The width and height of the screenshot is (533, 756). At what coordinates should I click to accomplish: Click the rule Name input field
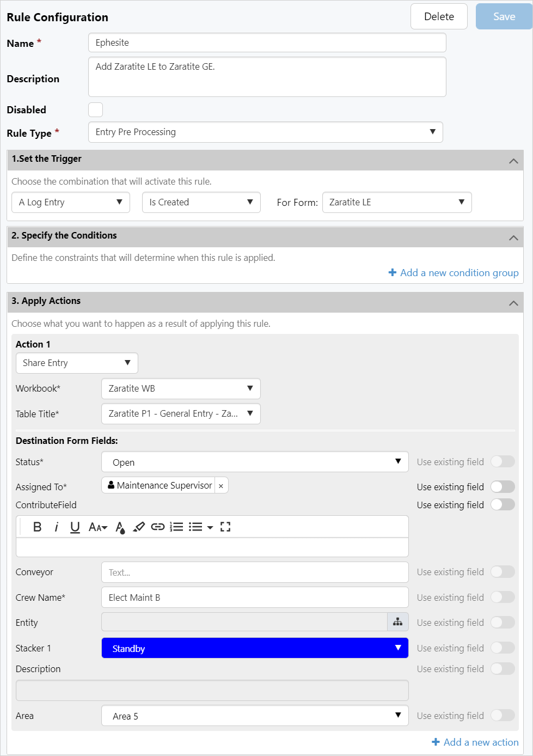click(x=267, y=42)
